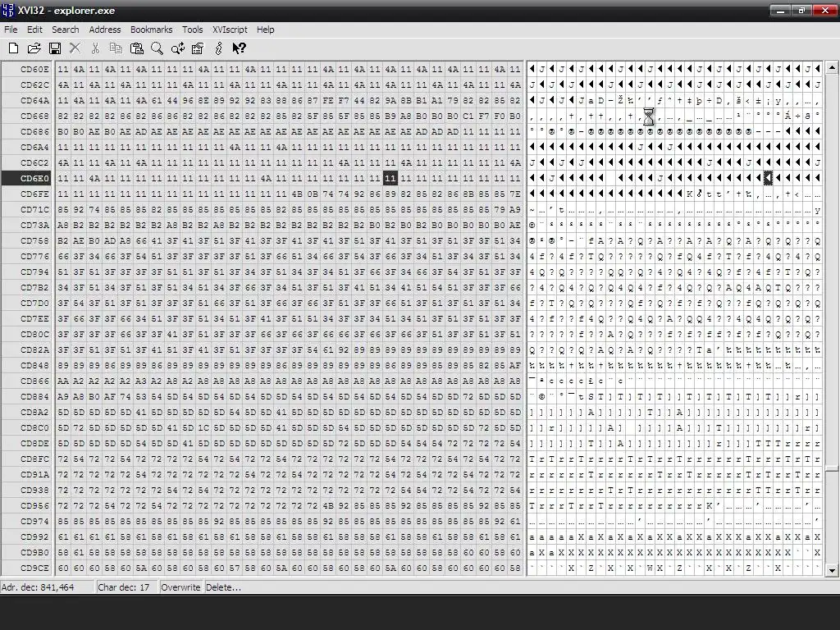Click address label CD6FE
The image size is (840, 630).
click(34, 194)
